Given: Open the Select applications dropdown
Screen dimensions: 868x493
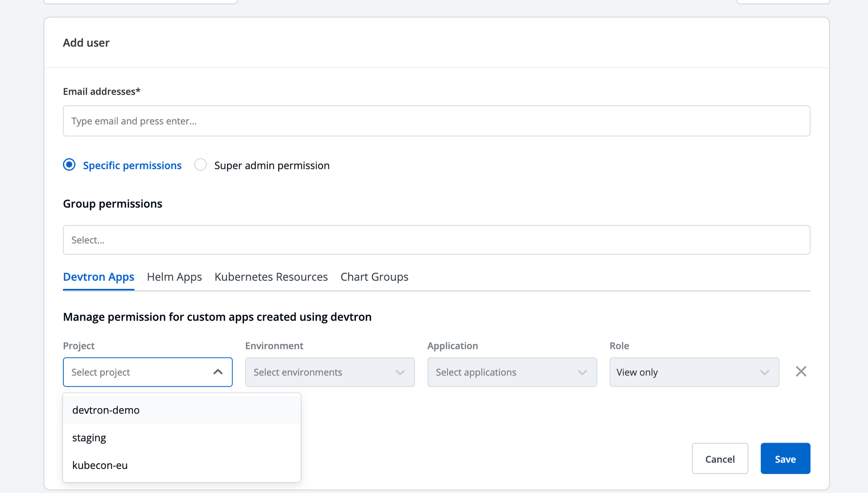Looking at the screenshot, I should (x=512, y=372).
